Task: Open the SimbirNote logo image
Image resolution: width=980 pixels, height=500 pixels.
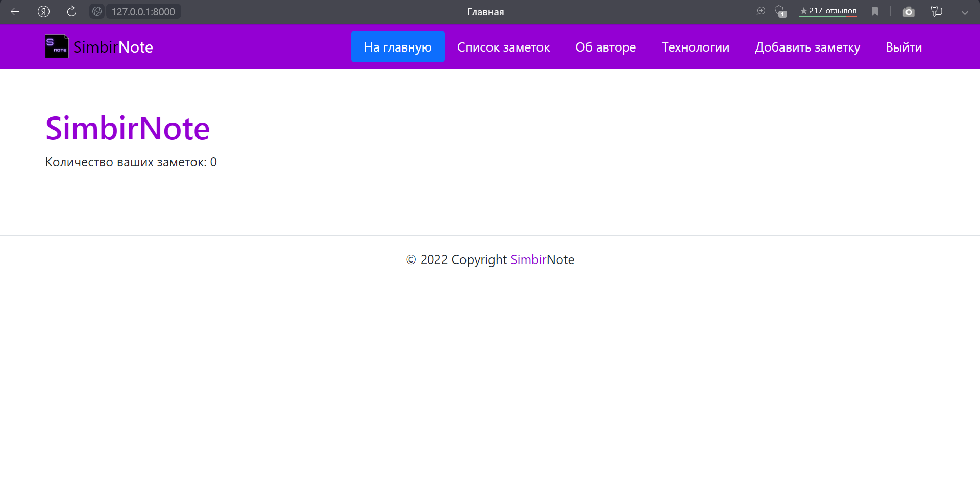Action: (56, 46)
